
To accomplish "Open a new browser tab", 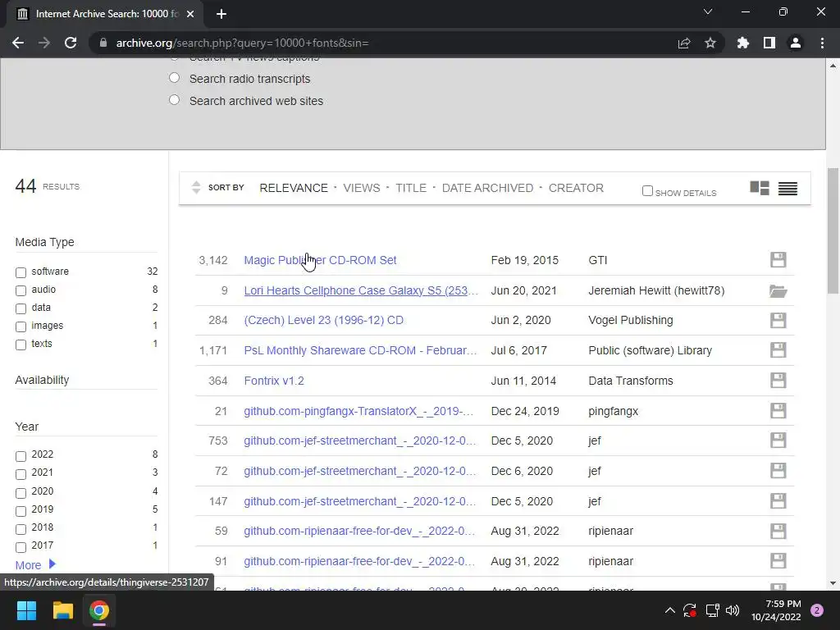I will click(221, 14).
